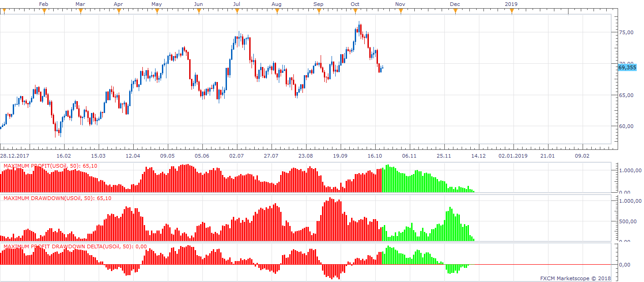Click the orange marker under Oct
The width and height of the screenshot is (644, 282).
click(355, 11)
